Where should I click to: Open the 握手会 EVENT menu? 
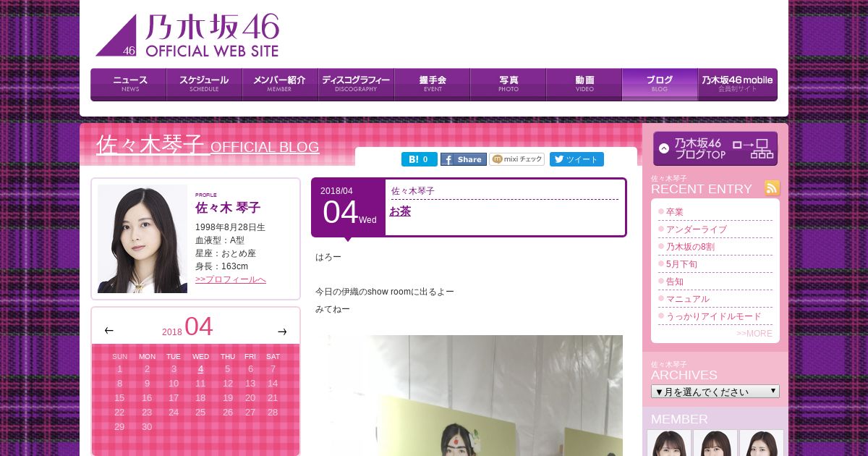pos(433,85)
